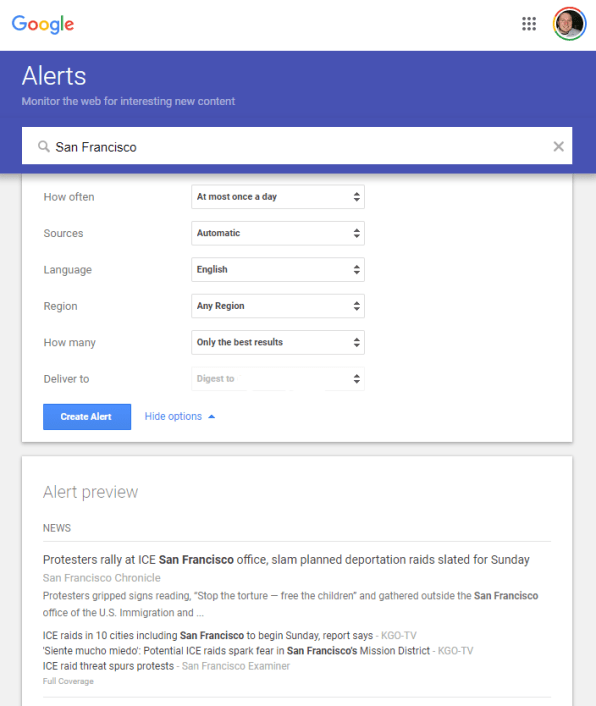Screen dimensions: 596x706
Task: Open the Any Region dropdown
Action: [278, 306]
